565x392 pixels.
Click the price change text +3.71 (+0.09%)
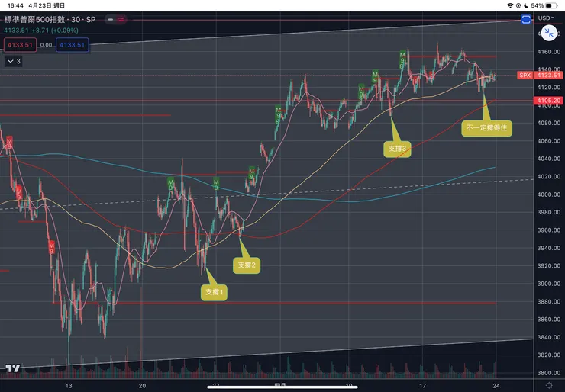click(54, 31)
